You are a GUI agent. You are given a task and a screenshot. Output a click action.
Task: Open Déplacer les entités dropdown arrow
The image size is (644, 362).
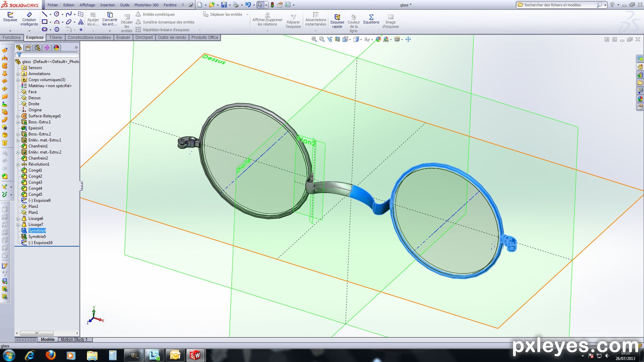coord(247,14)
